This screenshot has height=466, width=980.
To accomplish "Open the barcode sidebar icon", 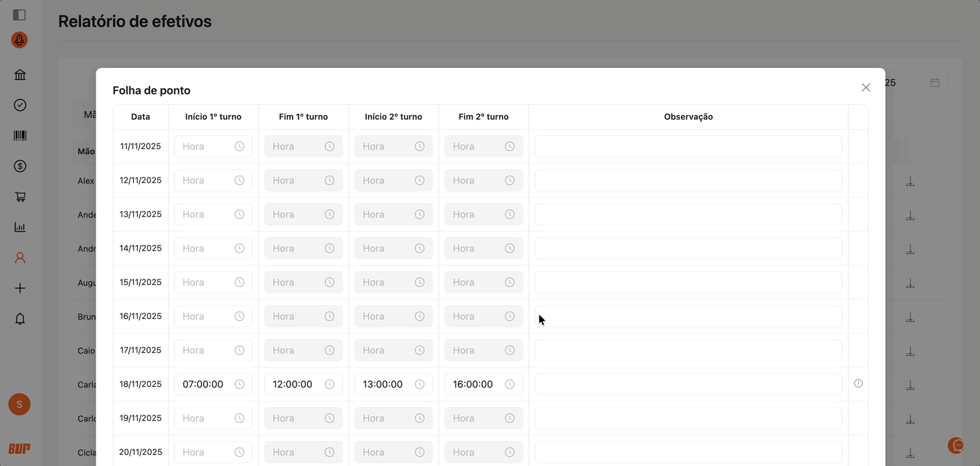I will (x=20, y=136).
